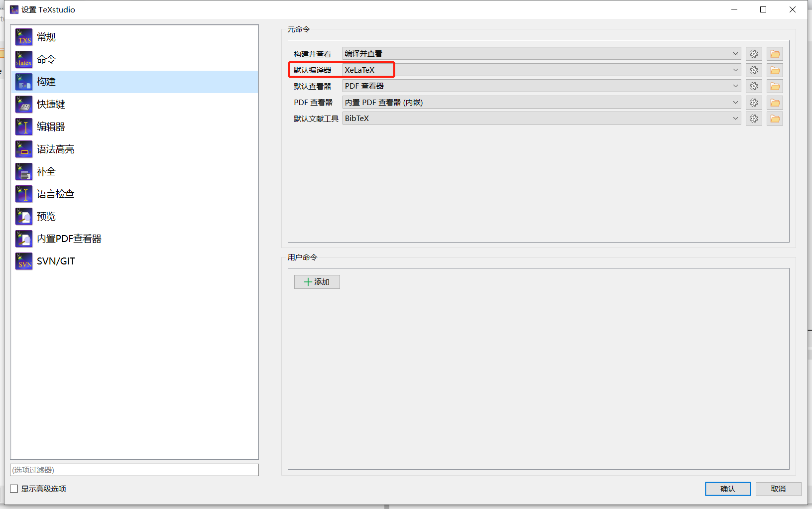The image size is (812, 509).
Task: Click the 预览 preview icon
Action: [x=24, y=216]
